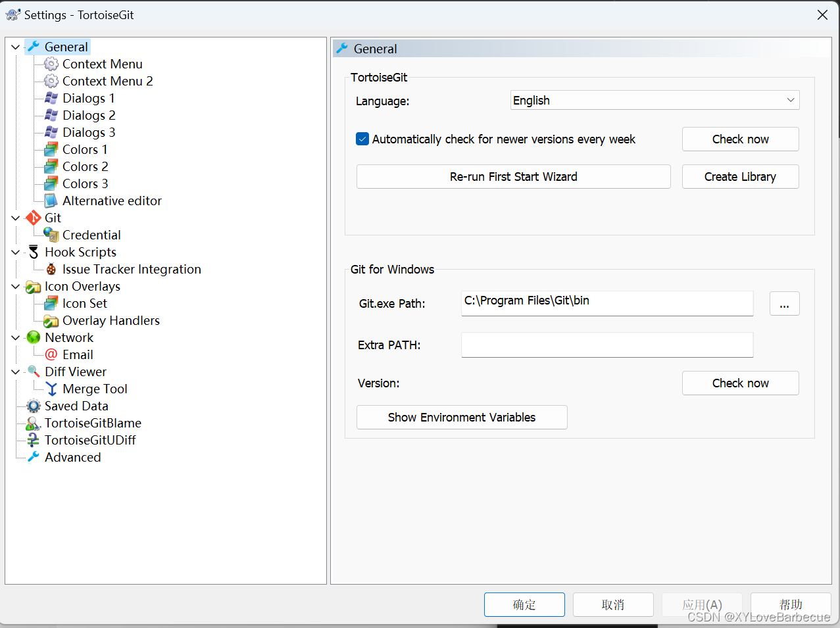Viewport: 840px width, 628px height.
Task: Select Alternative editor in tree
Action: point(112,201)
